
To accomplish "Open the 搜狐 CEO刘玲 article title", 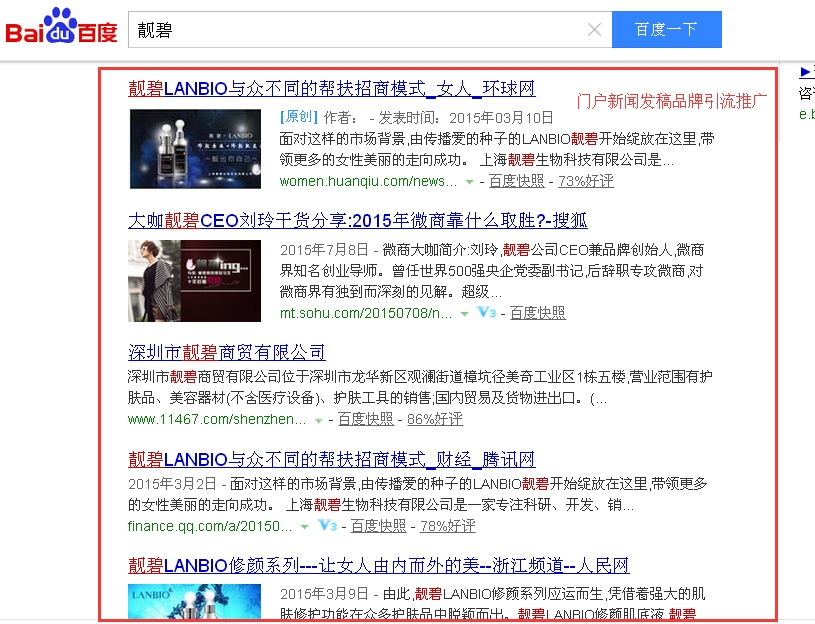I will click(358, 220).
